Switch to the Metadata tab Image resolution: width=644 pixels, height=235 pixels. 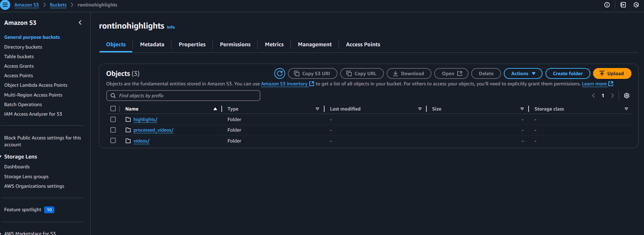tap(152, 45)
